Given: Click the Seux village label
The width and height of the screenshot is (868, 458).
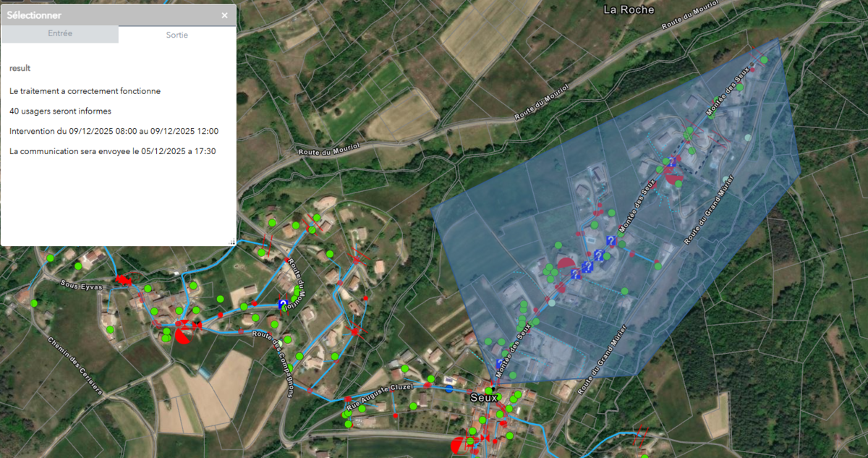Looking at the screenshot, I should coord(484,398).
